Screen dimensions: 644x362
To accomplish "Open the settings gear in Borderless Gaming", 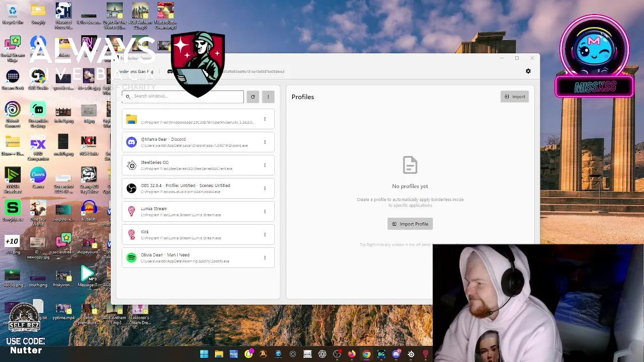I will click(x=528, y=71).
